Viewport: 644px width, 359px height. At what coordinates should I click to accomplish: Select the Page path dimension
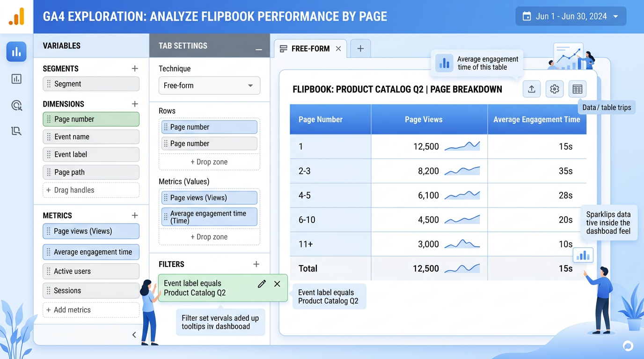[91, 172]
